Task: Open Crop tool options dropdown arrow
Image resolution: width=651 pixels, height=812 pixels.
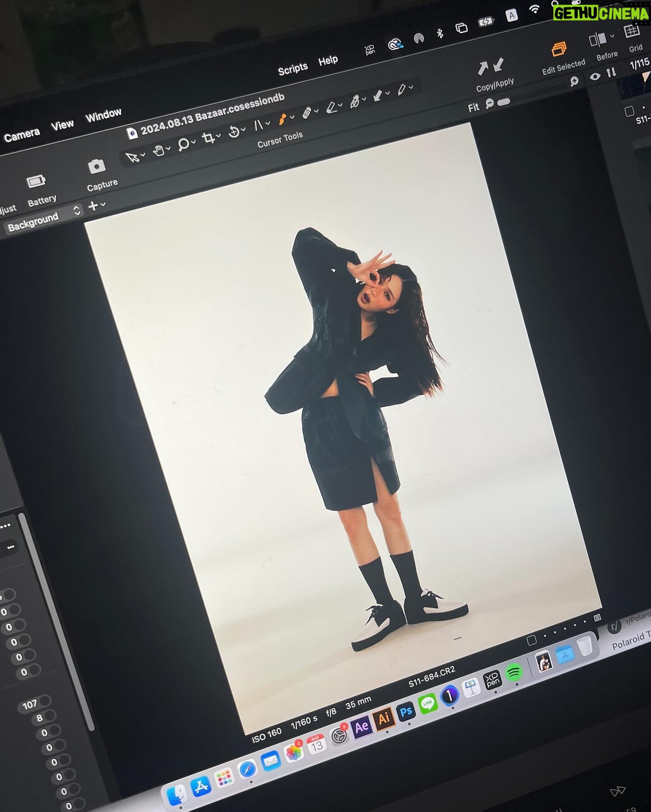Action: (x=218, y=135)
